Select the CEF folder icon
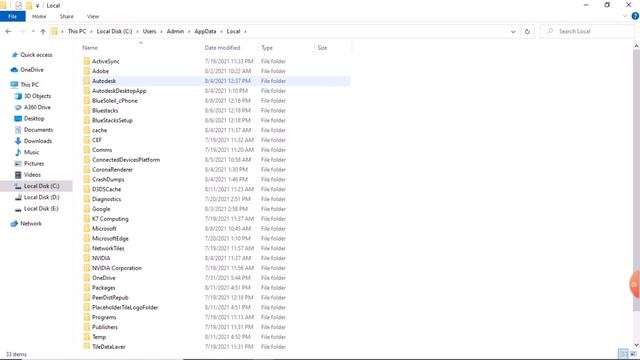This screenshot has height=360, width=640. pyautogui.click(x=87, y=140)
